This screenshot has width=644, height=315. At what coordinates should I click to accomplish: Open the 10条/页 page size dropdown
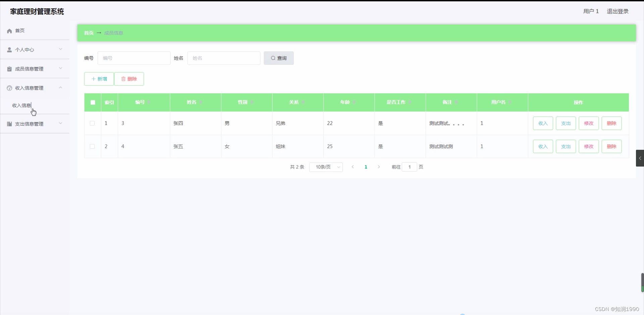[326, 167]
